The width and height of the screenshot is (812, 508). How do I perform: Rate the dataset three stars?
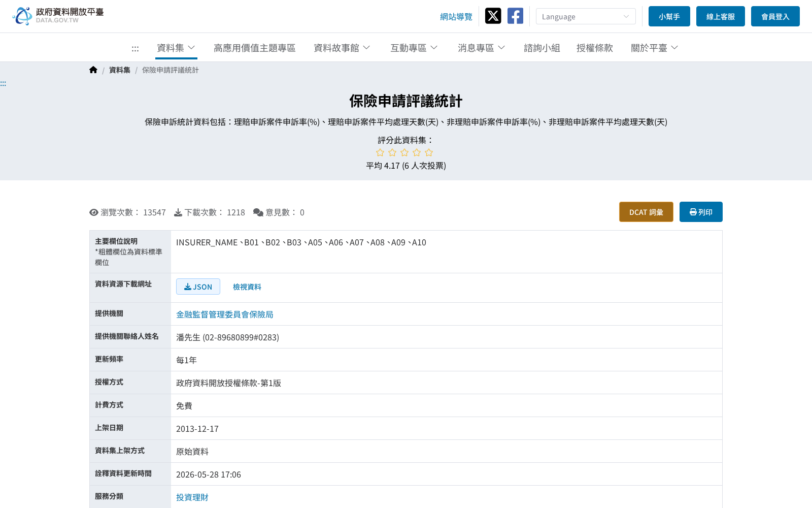[404, 152]
